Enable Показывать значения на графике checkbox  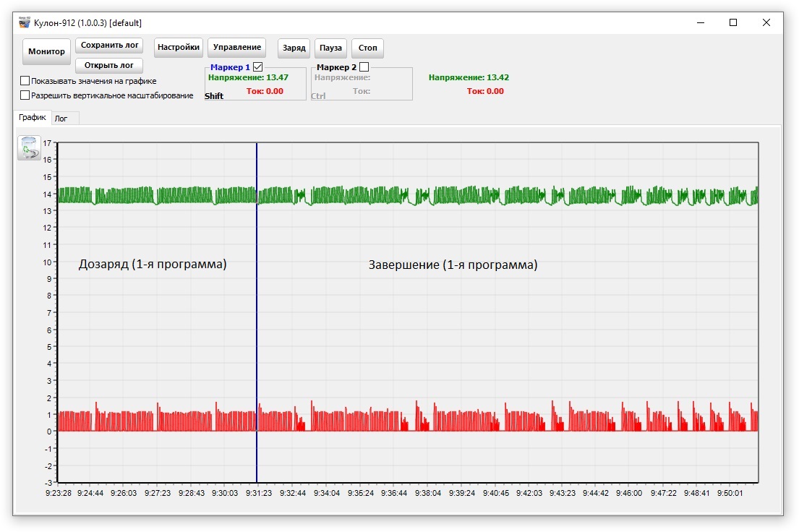[25, 81]
